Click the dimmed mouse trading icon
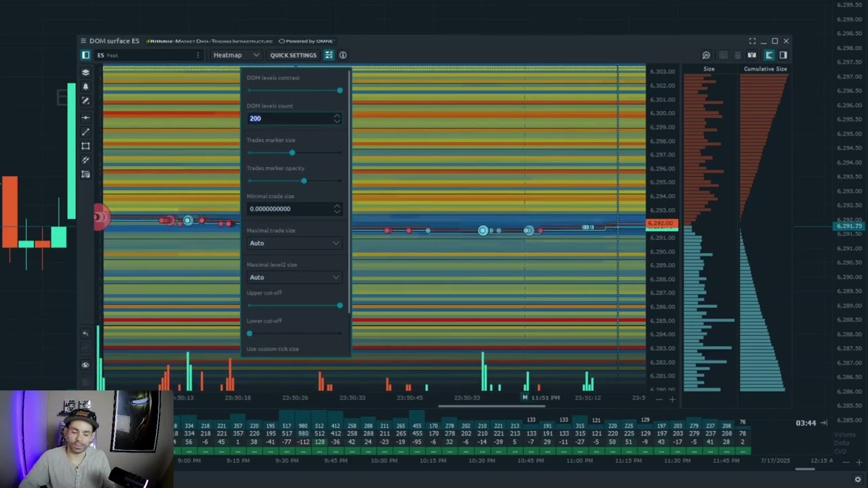The width and height of the screenshot is (868, 488). coord(738,55)
